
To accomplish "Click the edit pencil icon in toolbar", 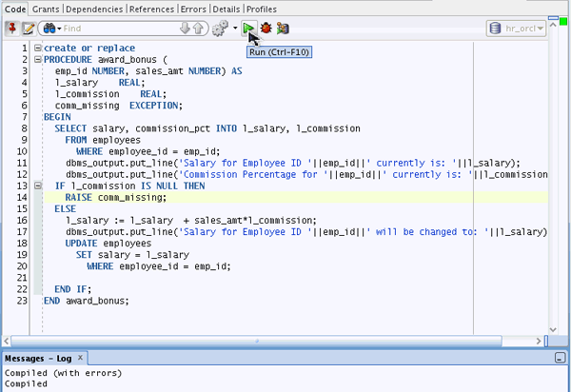I will coord(29,29).
